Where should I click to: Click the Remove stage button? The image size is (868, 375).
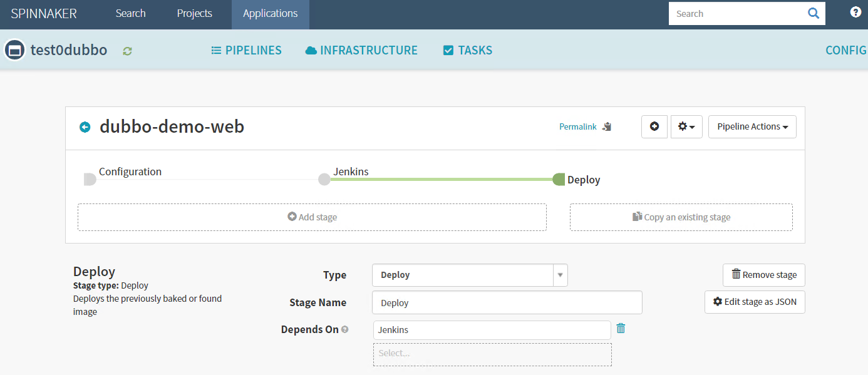(763, 275)
